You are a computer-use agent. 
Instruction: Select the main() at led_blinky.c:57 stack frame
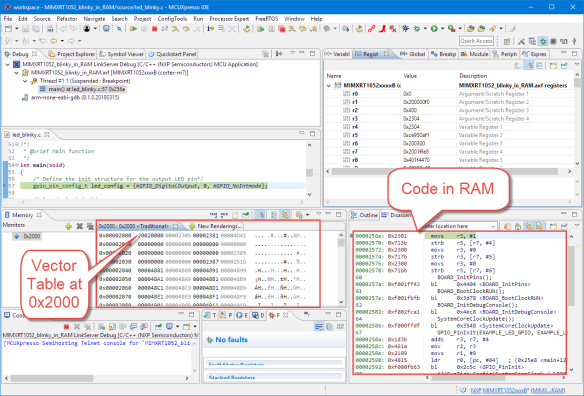coord(83,89)
